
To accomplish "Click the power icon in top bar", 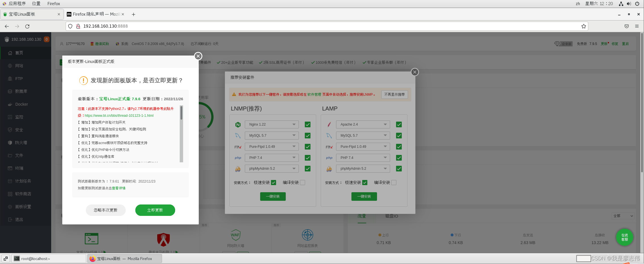I will [637, 4].
